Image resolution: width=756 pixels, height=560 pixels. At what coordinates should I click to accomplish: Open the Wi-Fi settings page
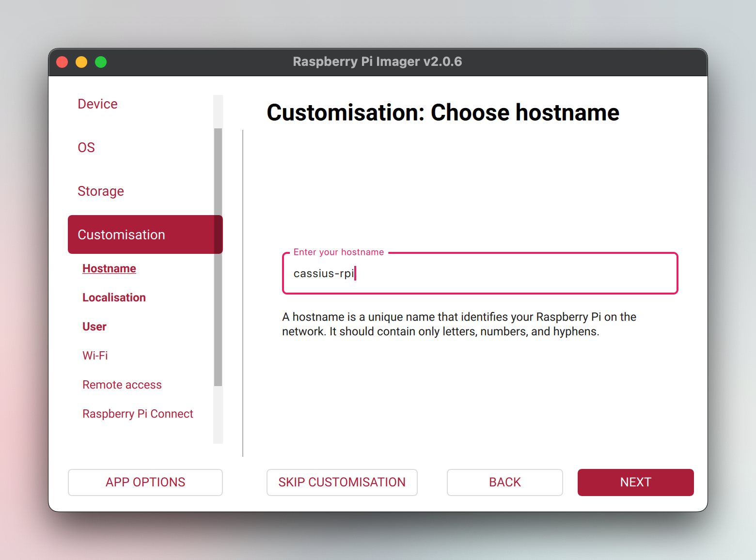click(95, 355)
